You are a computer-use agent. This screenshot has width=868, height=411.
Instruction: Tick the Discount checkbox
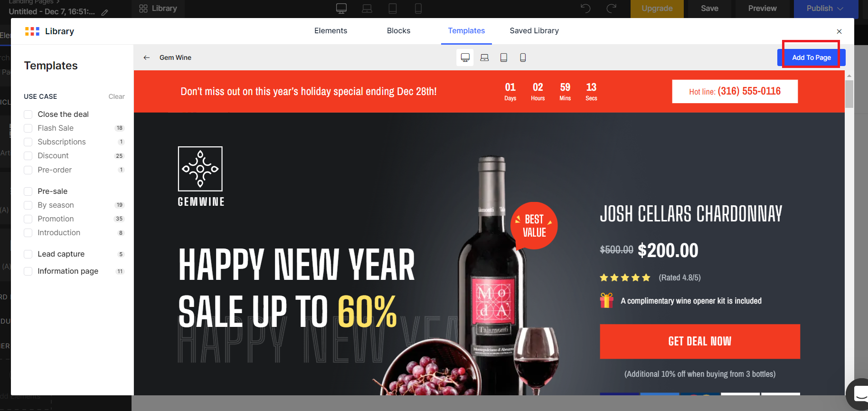[28, 156]
